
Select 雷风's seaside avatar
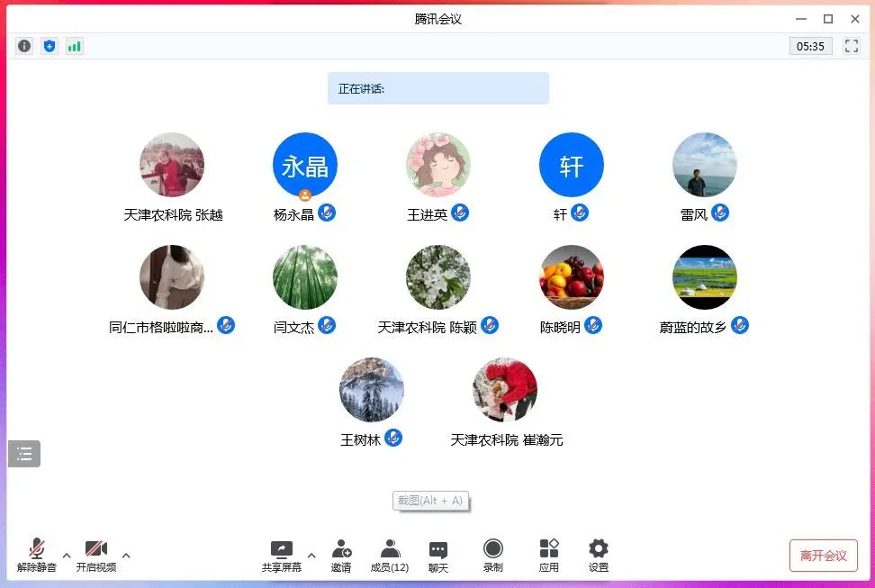[704, 165]
